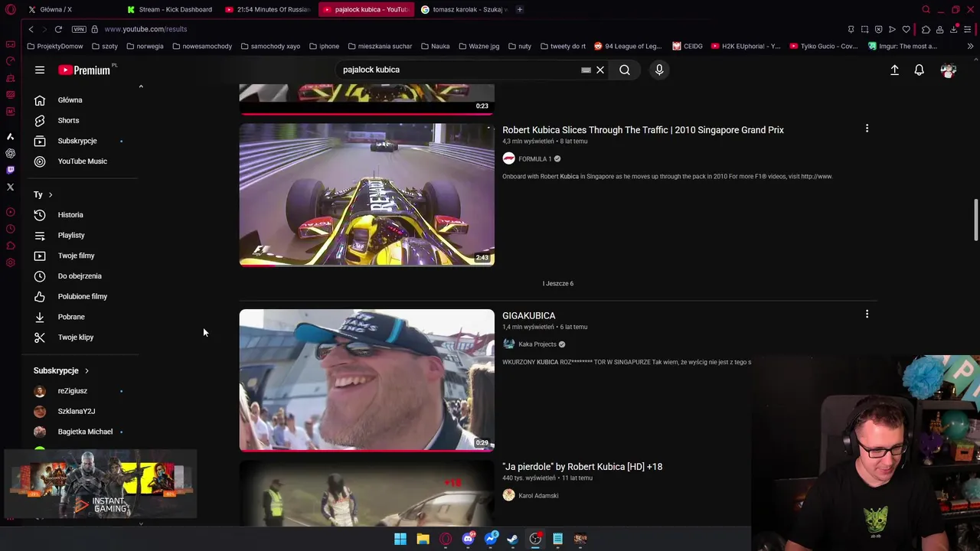Open the ChatGPT icon in Opera sidebar
The width and height of the screenshot is (980, 551).
(10, 153)
